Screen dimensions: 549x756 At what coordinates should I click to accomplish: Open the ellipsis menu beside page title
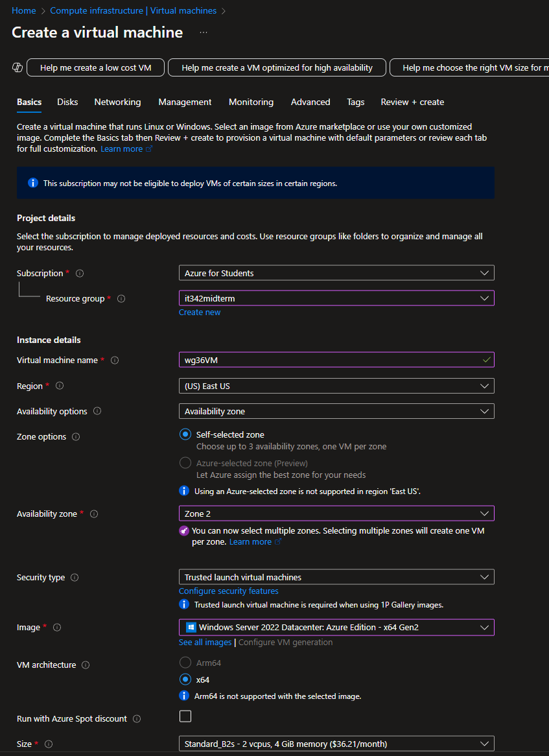204,32
